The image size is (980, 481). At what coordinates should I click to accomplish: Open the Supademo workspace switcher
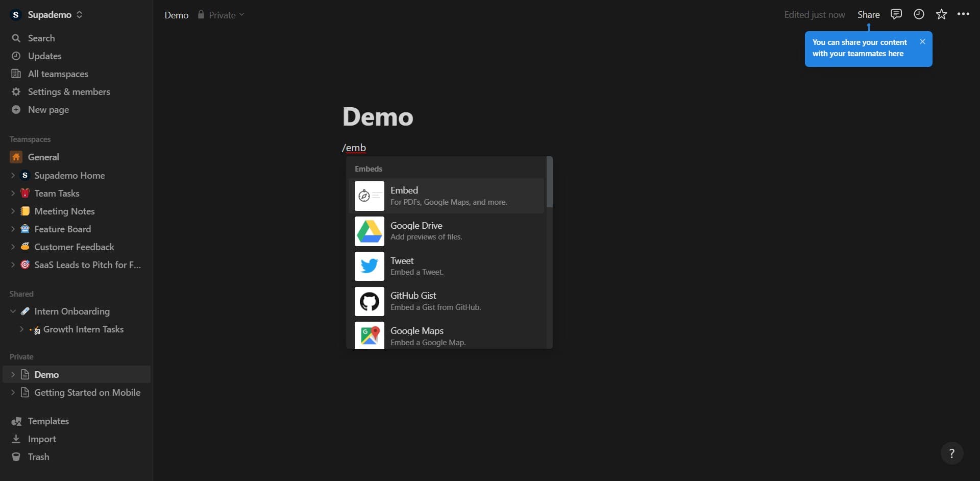tap(50, 15)
